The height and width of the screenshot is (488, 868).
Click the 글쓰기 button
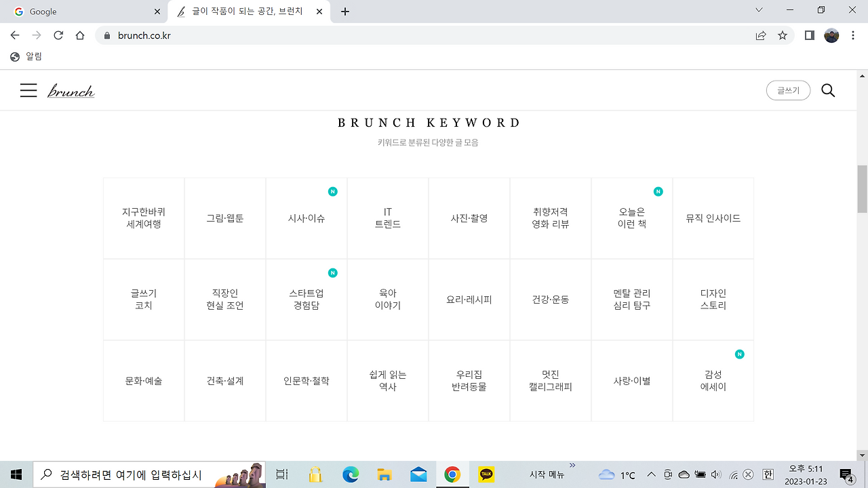788,89
